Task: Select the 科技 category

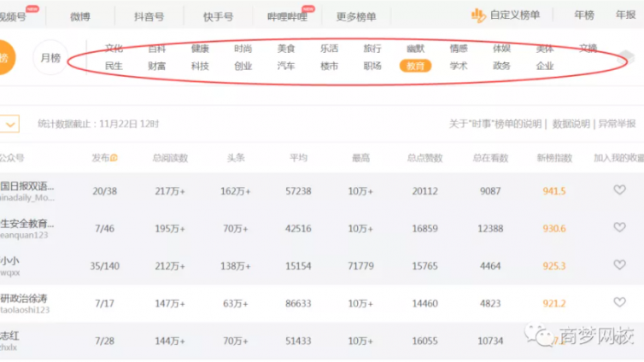Action: tap(200, 66)
